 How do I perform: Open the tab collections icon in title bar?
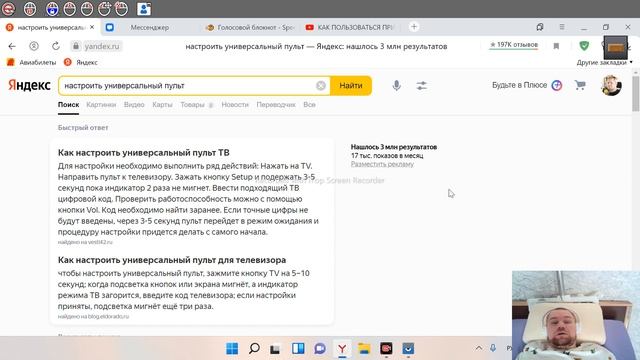pyautogui.click(x=540, y=27)
